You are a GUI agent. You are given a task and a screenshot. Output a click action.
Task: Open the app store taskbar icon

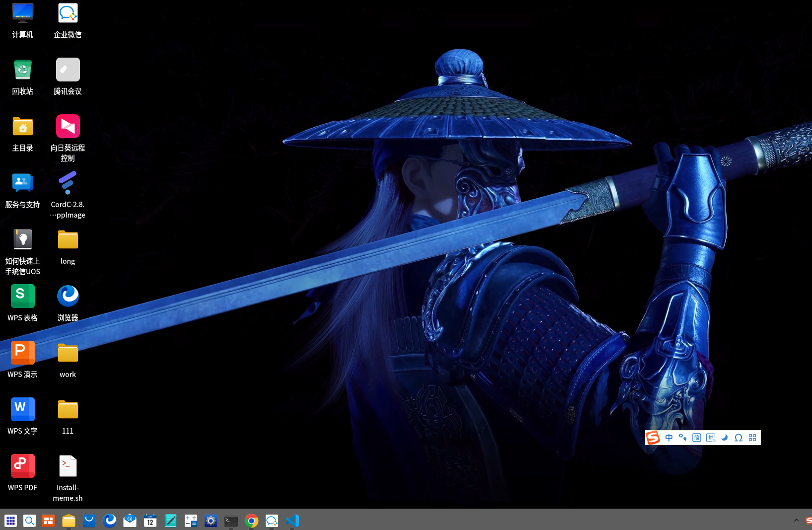(x=89, y=521)
